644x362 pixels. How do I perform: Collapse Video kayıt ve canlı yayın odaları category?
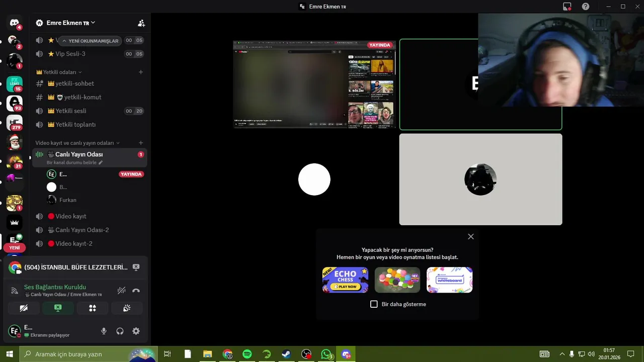click(77, 143)
